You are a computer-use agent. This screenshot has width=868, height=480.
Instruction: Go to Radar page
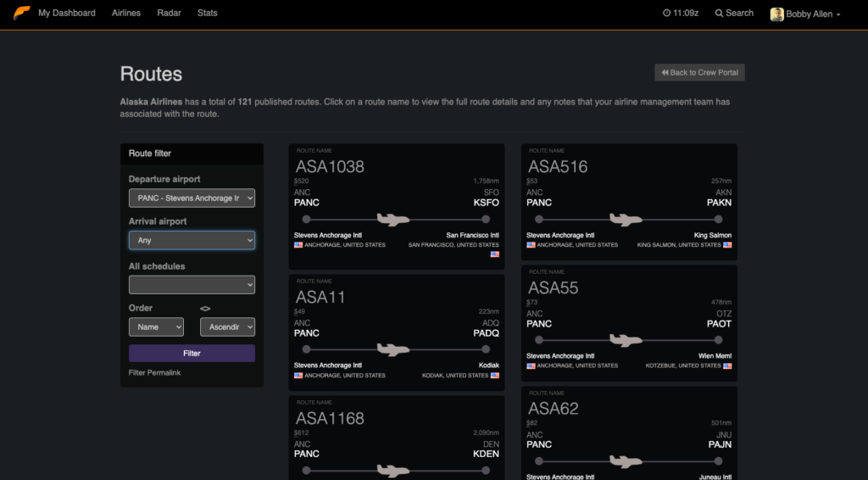(x=169, y=13)
